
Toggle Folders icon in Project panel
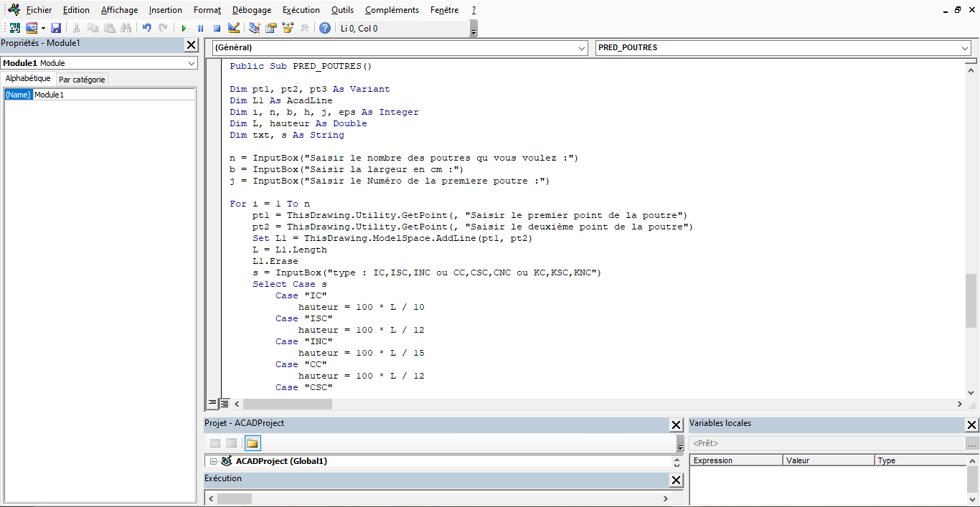click(253, 443)
